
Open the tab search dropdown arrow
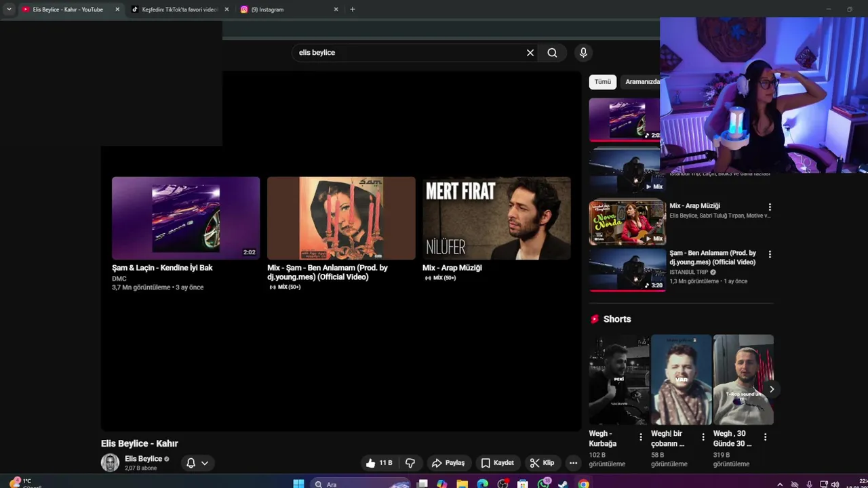coord(9,9)
